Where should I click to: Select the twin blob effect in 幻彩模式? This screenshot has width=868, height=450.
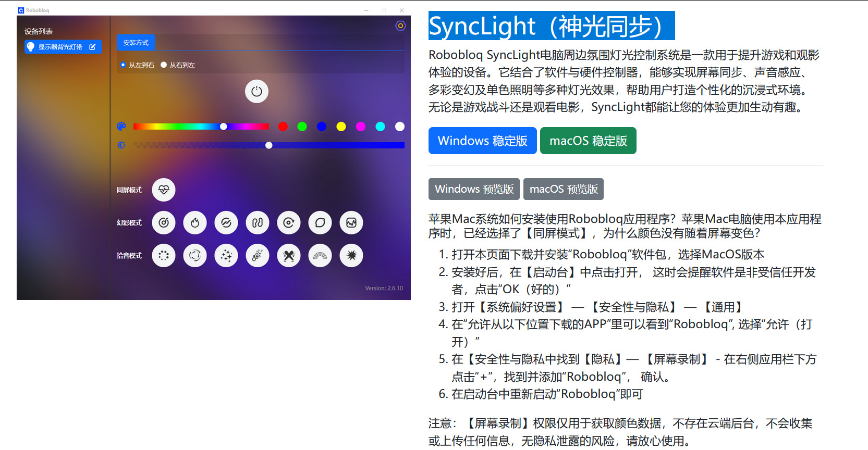(x=258, y=223)
